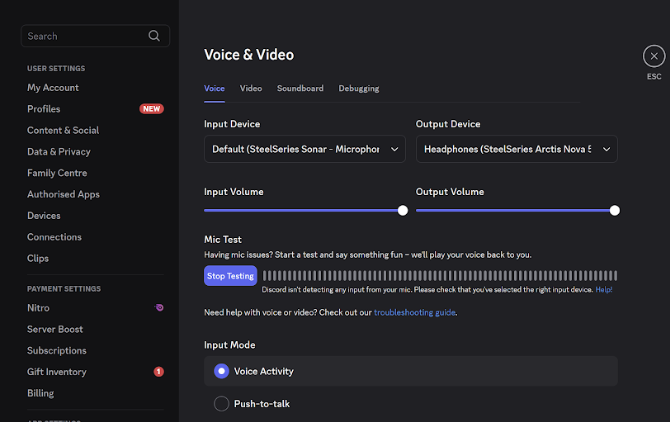Switch to the Voice tab
This screenshot has width=670, height=422.
pyautogui.click(x=214, y=88)
